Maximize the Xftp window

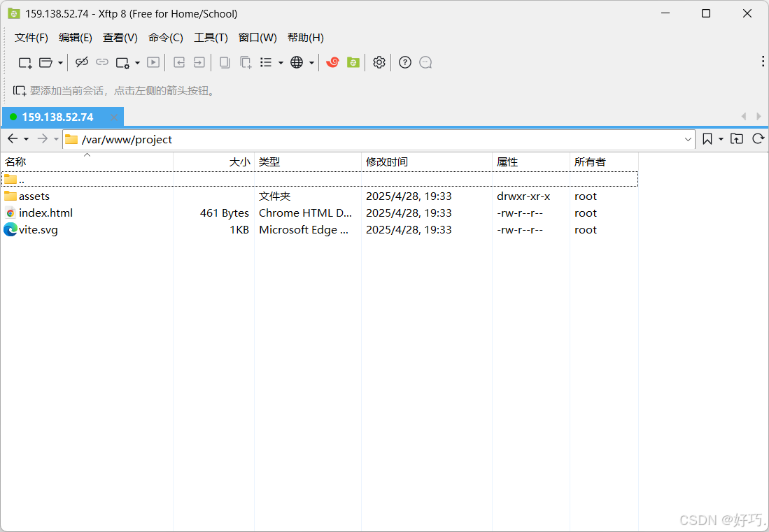point(706,13)
